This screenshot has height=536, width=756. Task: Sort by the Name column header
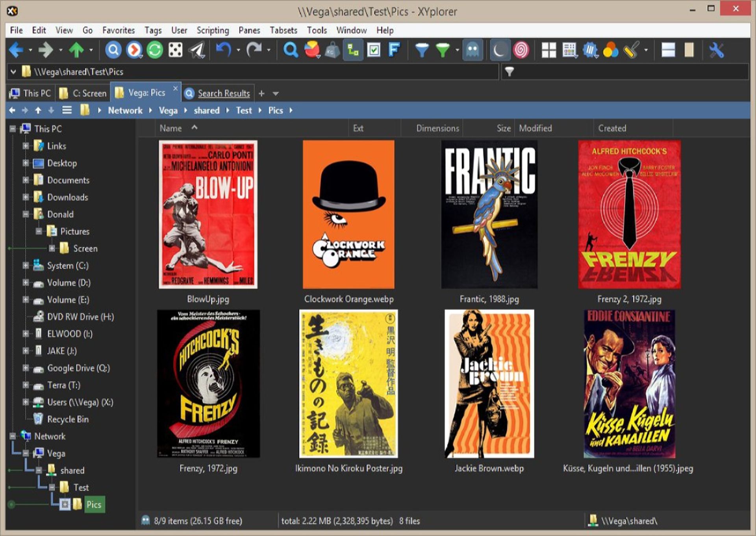pos(170,128)
